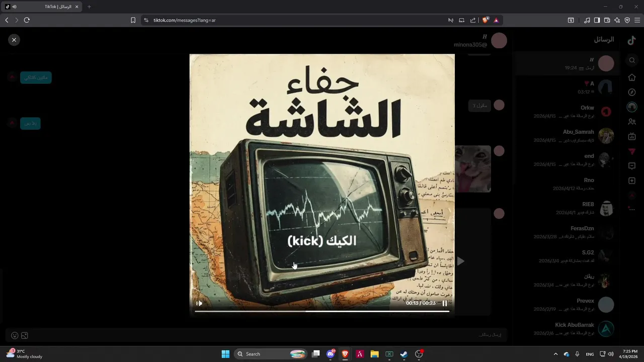
Task: Open the Steam icon in the taskbar
Action: [404, 354]
